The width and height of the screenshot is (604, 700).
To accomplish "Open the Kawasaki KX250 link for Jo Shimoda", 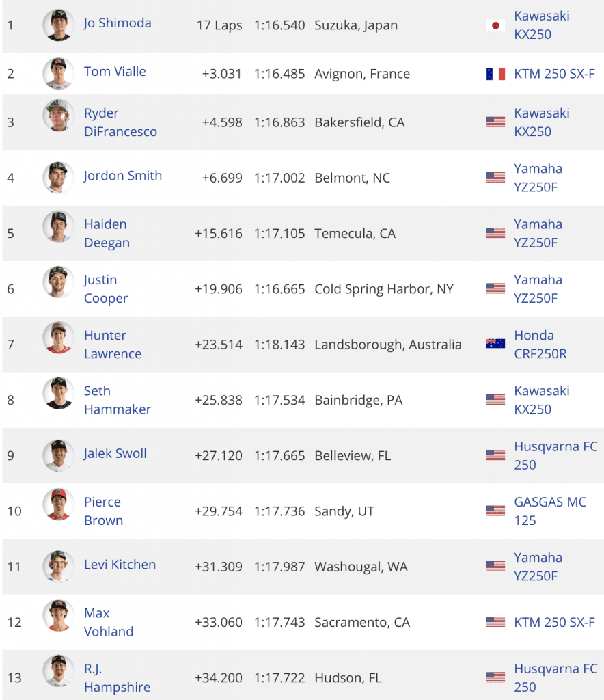I will pyautogui.click(x=542, y=23).
